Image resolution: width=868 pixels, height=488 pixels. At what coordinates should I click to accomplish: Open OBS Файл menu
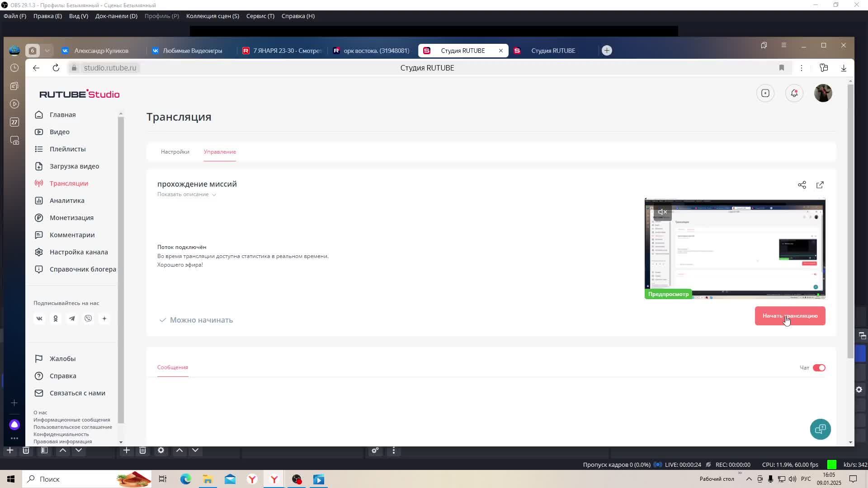coord(15,16)
